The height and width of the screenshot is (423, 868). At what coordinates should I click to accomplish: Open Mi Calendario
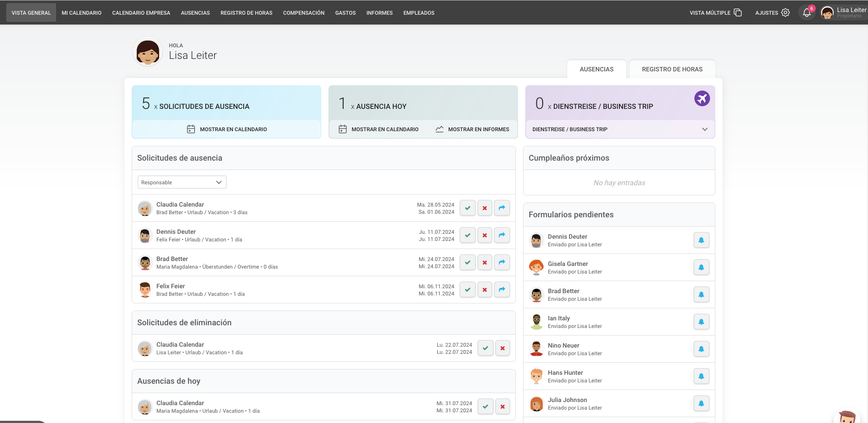tap(82, 12)
